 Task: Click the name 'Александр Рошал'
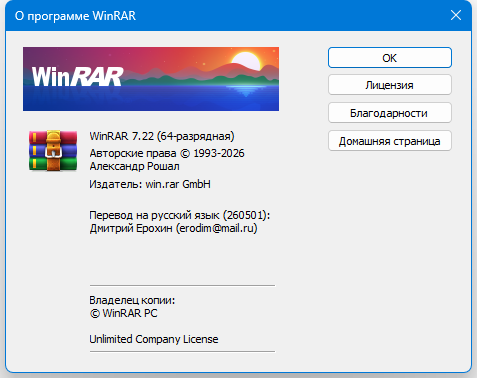[135, 166]
